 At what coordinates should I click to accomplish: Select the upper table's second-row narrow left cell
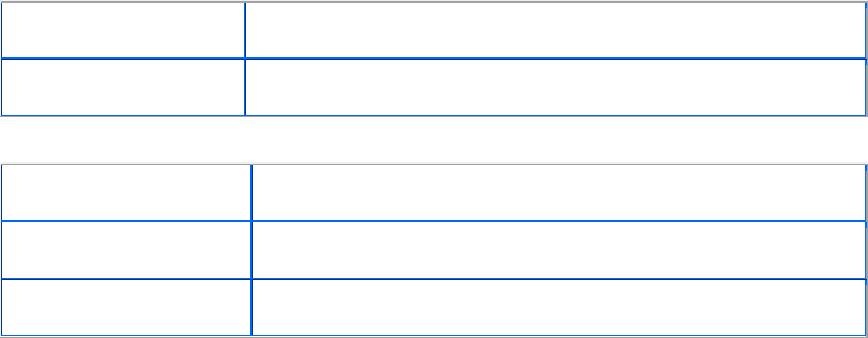pos(123,87)
